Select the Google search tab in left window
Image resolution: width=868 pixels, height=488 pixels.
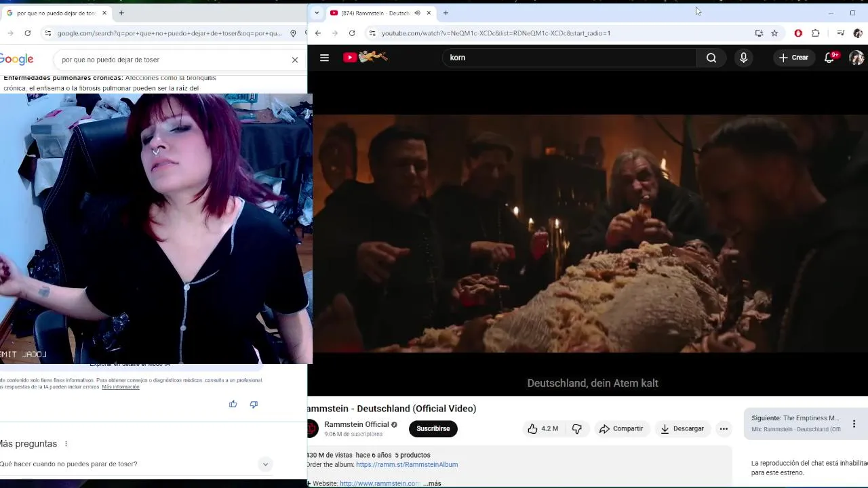pyautogui.click(x=56, y=13)
